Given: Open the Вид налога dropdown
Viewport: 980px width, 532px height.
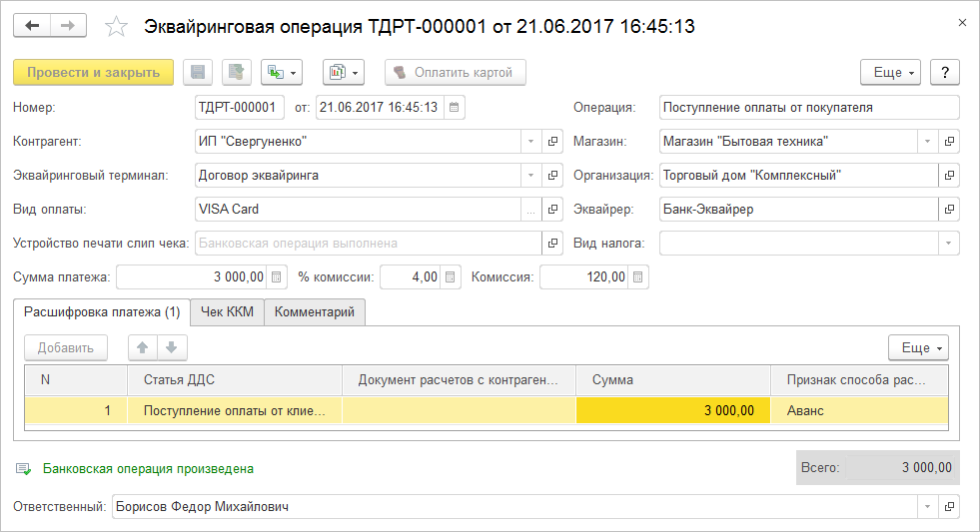Looking at the screenshot, I should pyautogui.click(x=947, y=243).
